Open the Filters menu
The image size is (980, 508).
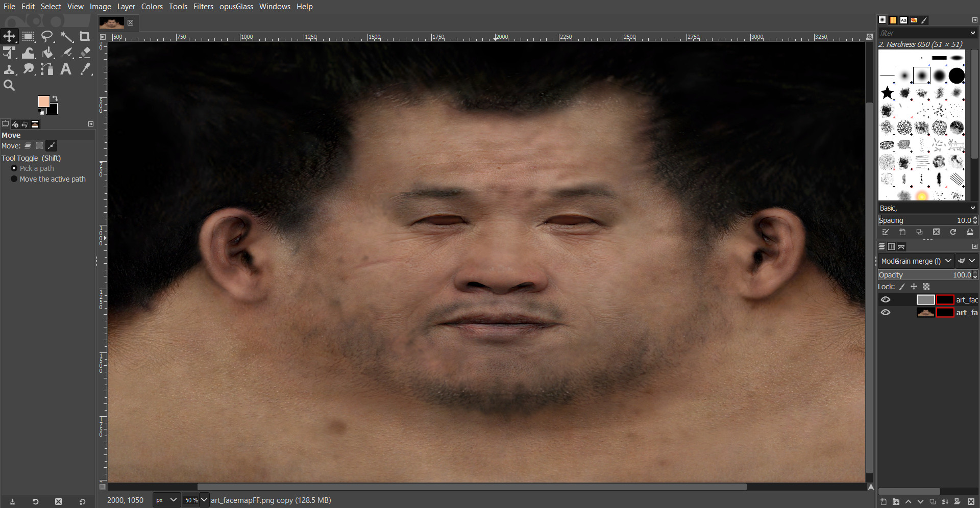203,7
